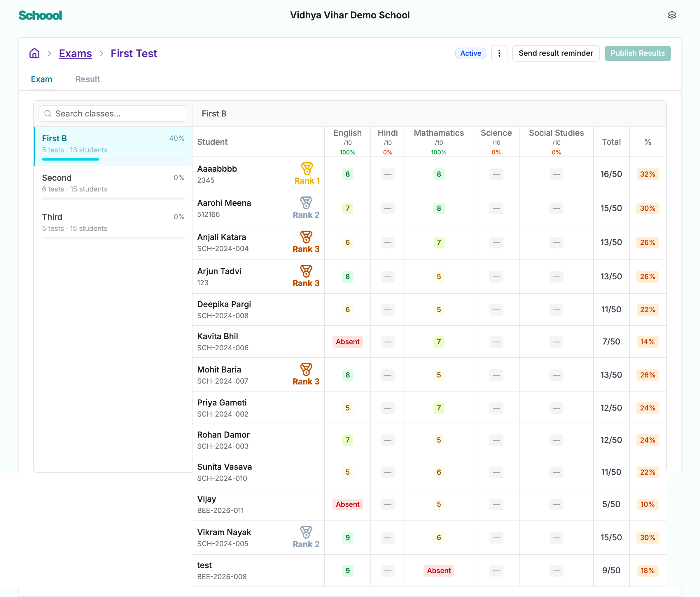This screenshot has height=597, width=700.
Task: Click the Schoool logo
Action: (40, 15)
